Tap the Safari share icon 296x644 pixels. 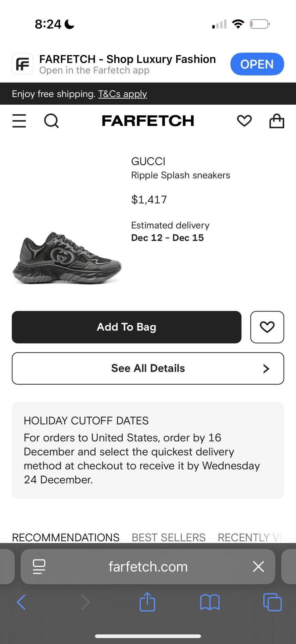tap(147, 602)
